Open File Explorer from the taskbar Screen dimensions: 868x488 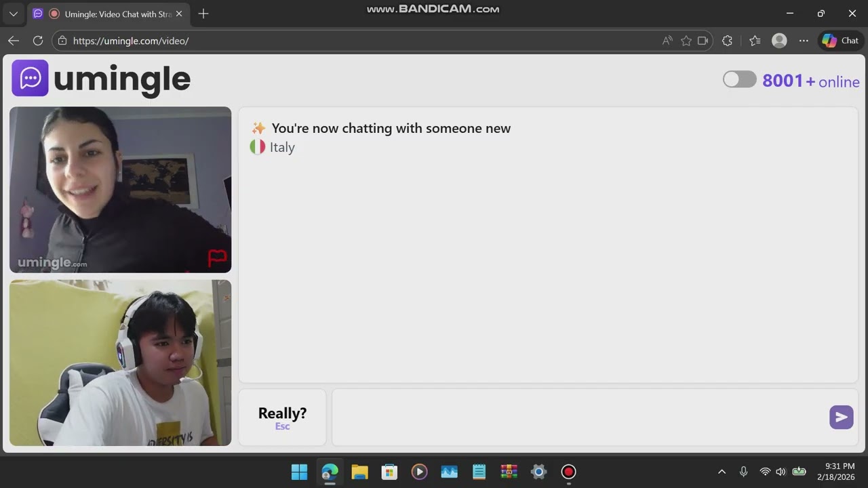pos(359,472)
